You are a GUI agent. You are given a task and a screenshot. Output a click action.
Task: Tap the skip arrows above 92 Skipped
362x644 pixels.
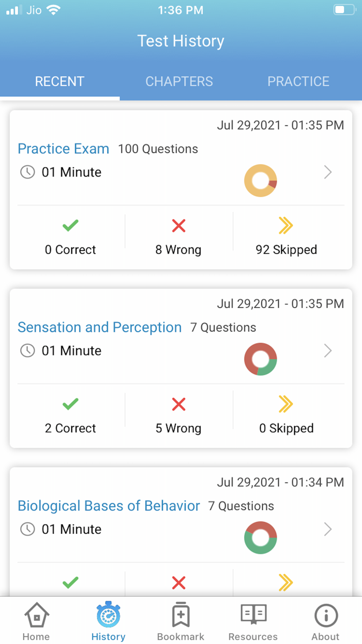pyautogui.click(x=286, y=226)
